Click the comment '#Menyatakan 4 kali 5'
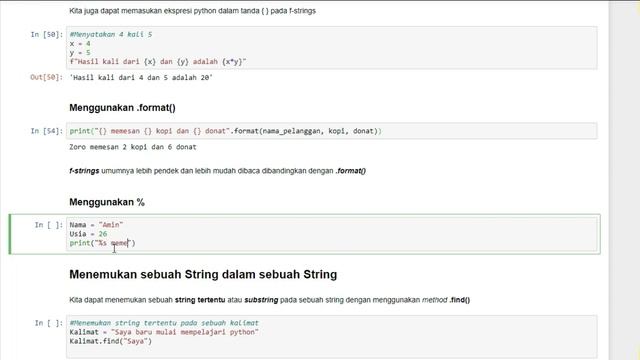Image resolution: width=640 pixels, height=360 pixels. [111, 35]
